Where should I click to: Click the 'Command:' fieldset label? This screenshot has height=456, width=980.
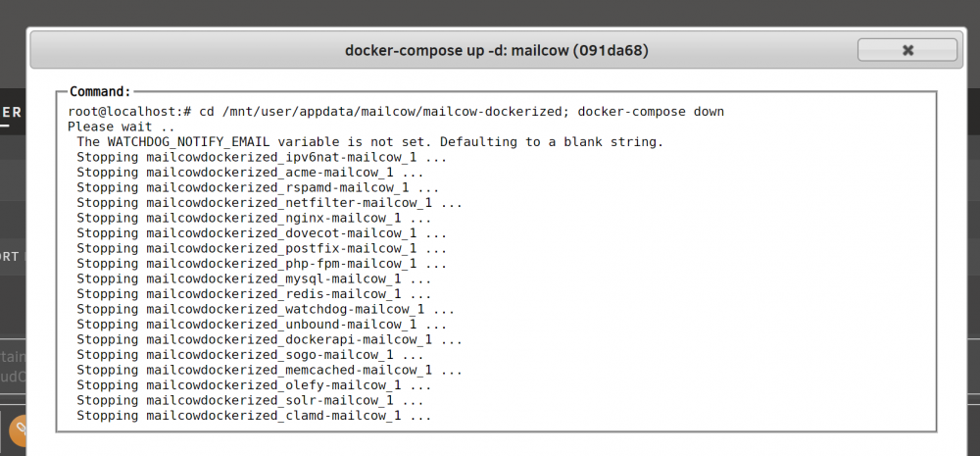(x=100, y=92)
